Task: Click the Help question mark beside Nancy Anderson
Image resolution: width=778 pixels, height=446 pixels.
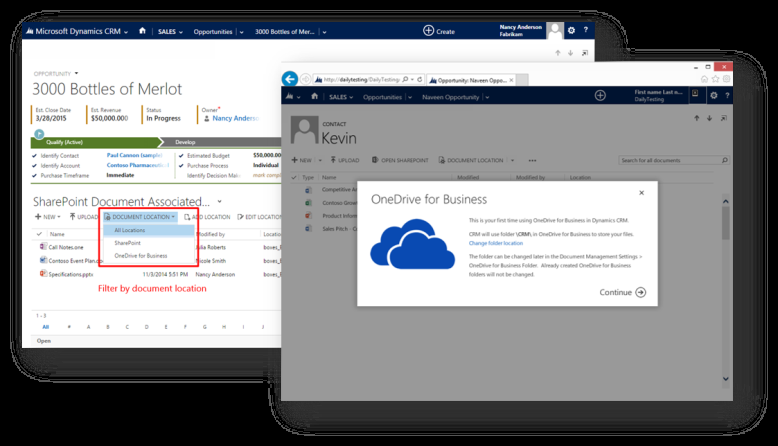Action: point(585,30)
